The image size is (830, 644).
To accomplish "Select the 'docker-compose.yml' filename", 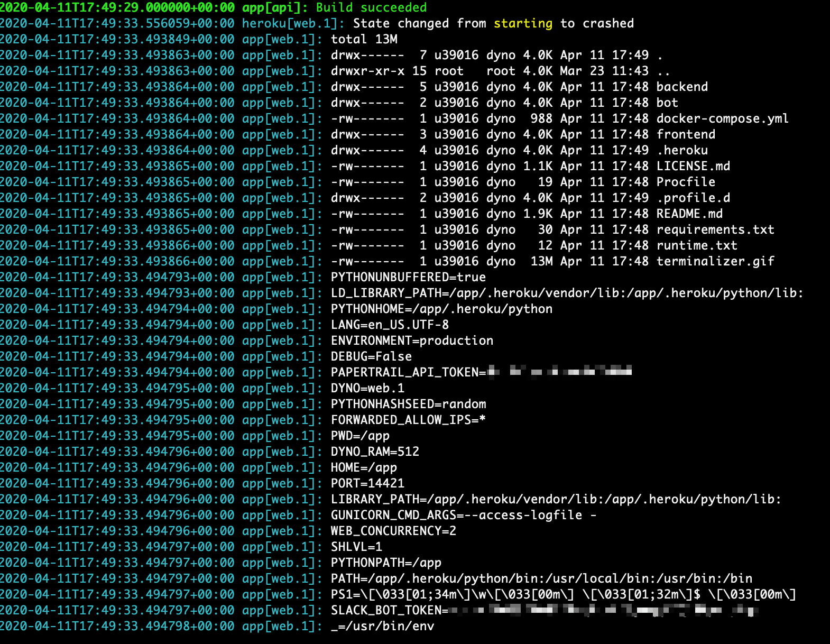I will (723, 118).
